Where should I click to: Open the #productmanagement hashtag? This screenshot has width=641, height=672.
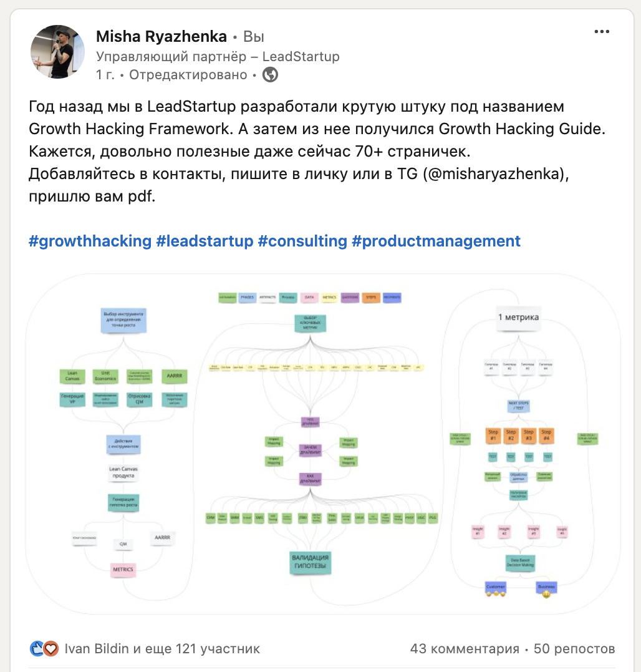(436, 241)
